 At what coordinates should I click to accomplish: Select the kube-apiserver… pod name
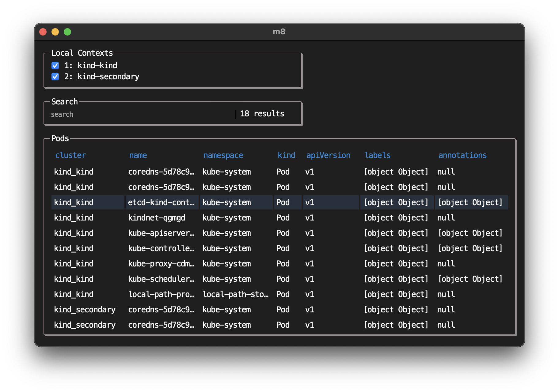pos(161,233)
